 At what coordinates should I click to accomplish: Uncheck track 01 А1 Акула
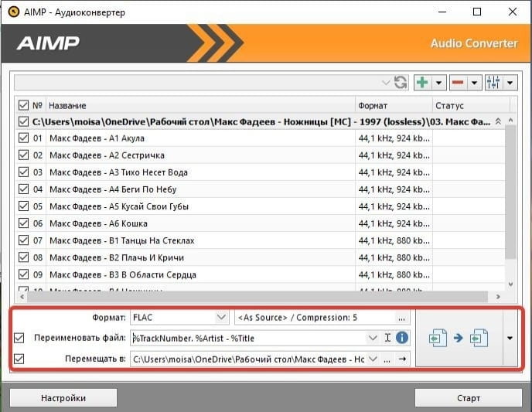point(23,138)
